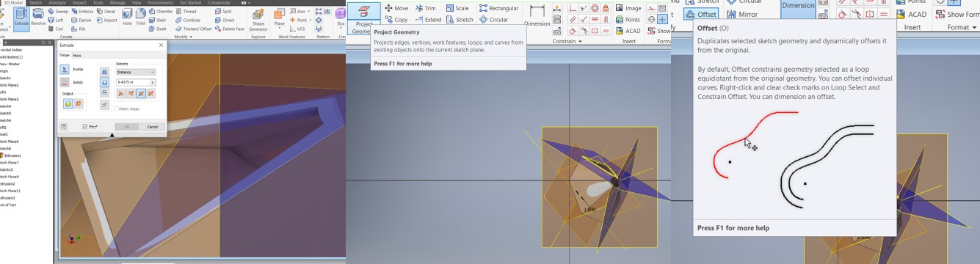
Task: Toggle the preview checkbox in Extrude dialog
Action: (85, 127)
